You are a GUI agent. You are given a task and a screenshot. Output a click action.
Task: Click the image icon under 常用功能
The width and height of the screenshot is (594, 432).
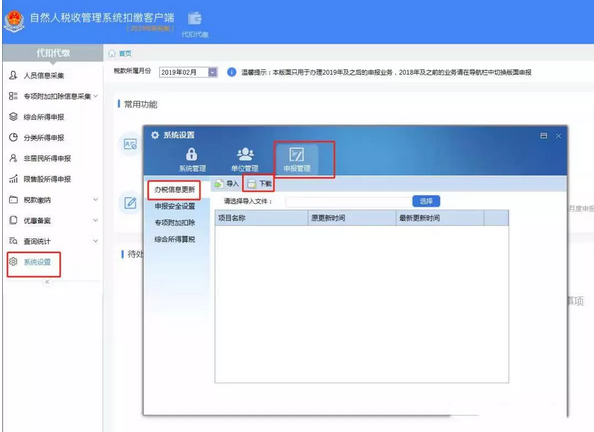coord(130,144)
